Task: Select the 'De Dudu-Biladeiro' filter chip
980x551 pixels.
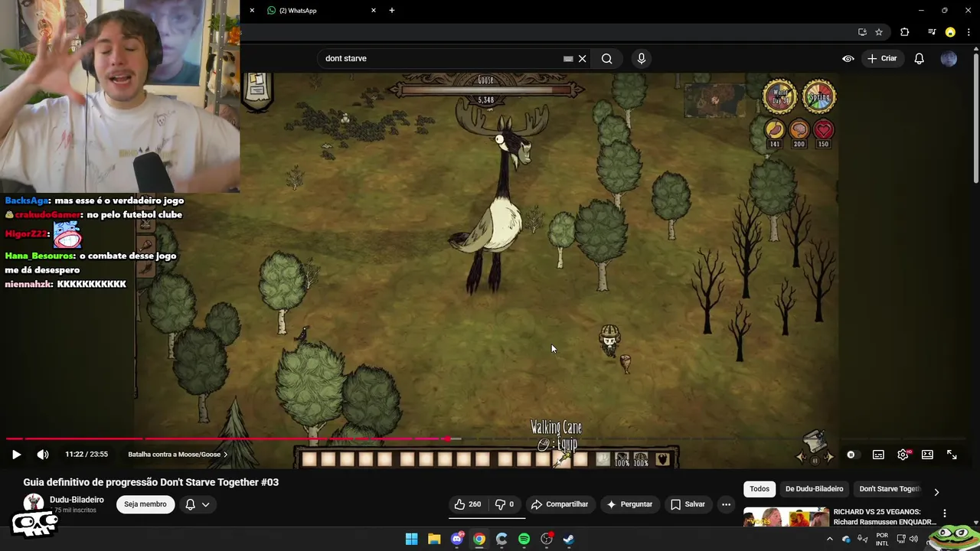Action: pos(814,489)
